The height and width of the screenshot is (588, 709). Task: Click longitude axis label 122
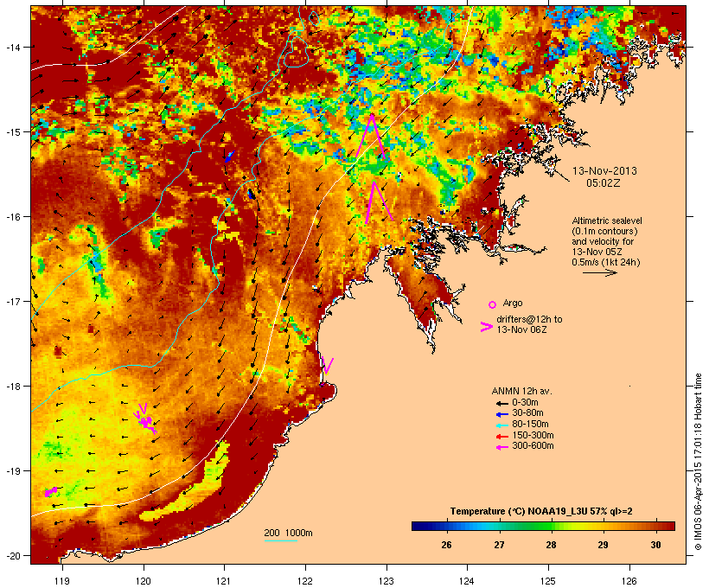(305, 581)
